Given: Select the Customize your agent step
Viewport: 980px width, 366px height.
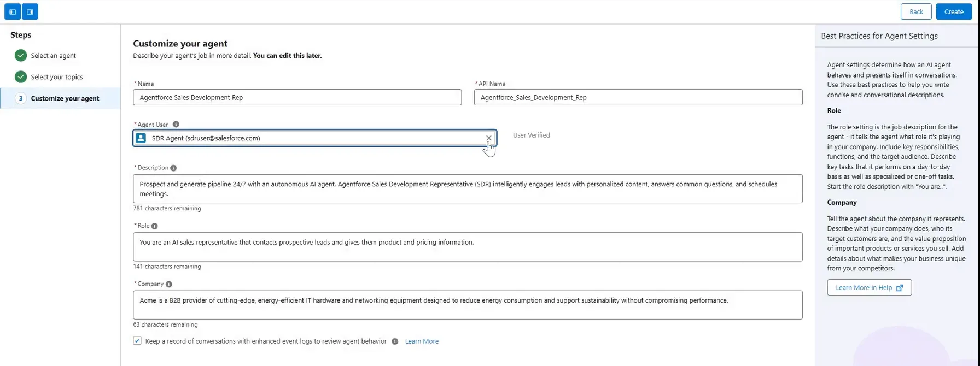Looking at the screenshot, I should pyautogui.click(x=65, y=98).
